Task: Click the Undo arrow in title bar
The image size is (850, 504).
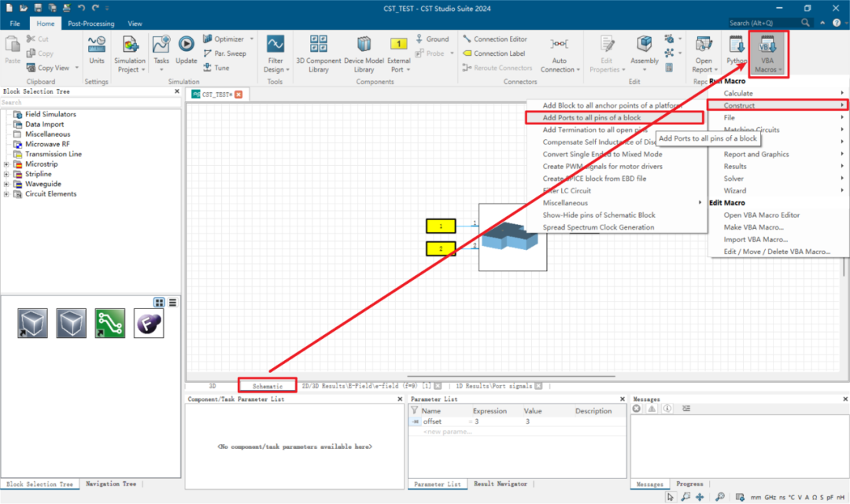Action: 81,8
